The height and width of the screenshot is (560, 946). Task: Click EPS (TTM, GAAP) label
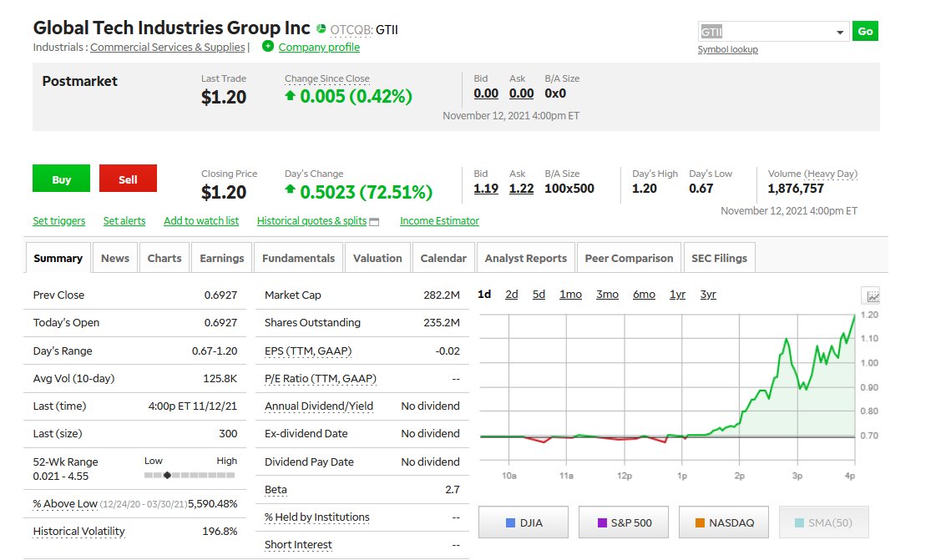click(x=308, y=351)
